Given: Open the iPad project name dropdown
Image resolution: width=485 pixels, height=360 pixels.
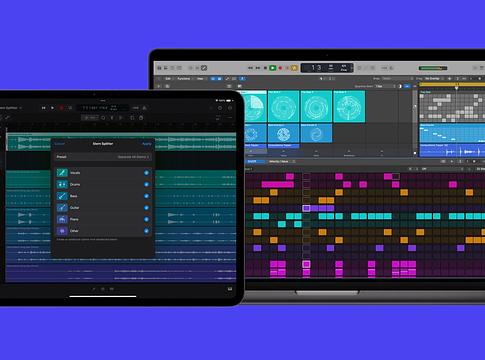Looking at the screenshot, I should pos(11,108).
